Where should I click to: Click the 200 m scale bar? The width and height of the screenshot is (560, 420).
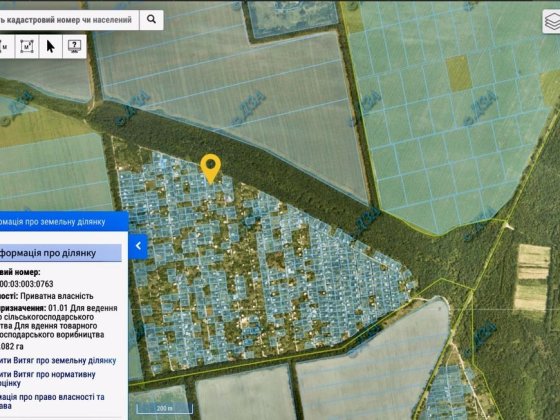pos(165,408)
